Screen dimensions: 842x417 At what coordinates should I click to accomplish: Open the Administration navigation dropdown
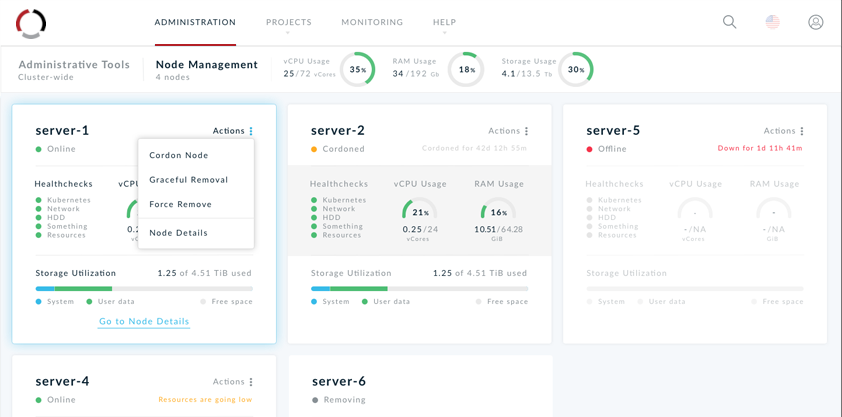tap(195, 23)
